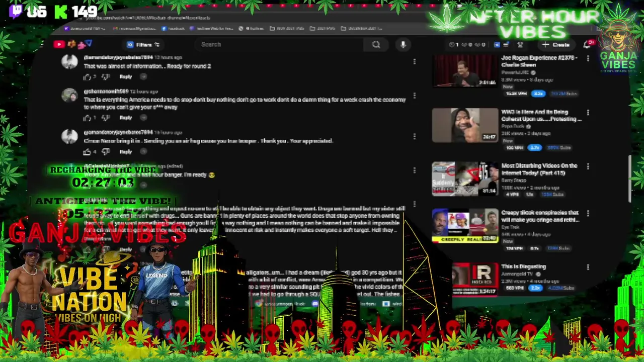Image resolution: width=644 pixels, height=362 pixels.
Task: Open more options for 'Creepy tiktok conspiracies' video
Action: point(588,213)
